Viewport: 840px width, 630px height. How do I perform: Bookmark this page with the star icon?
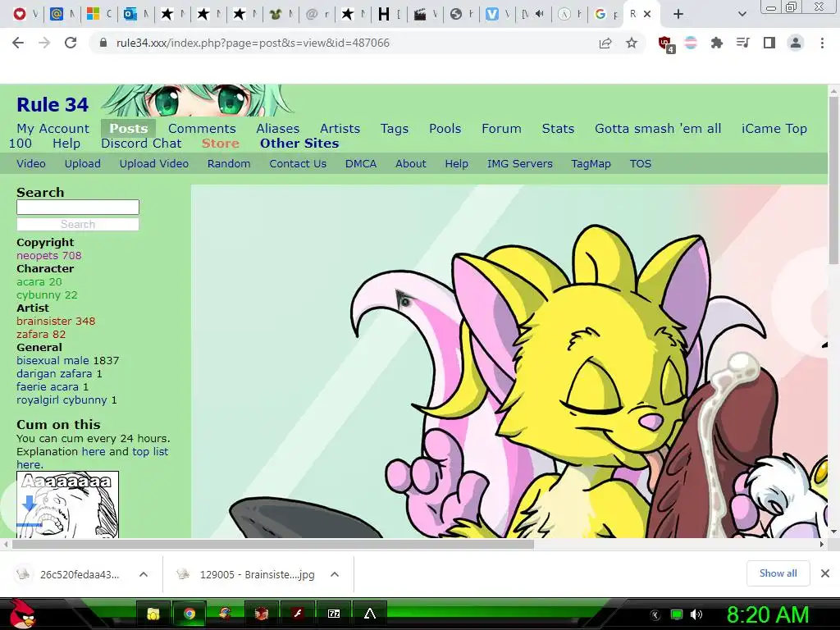[632, 43]
